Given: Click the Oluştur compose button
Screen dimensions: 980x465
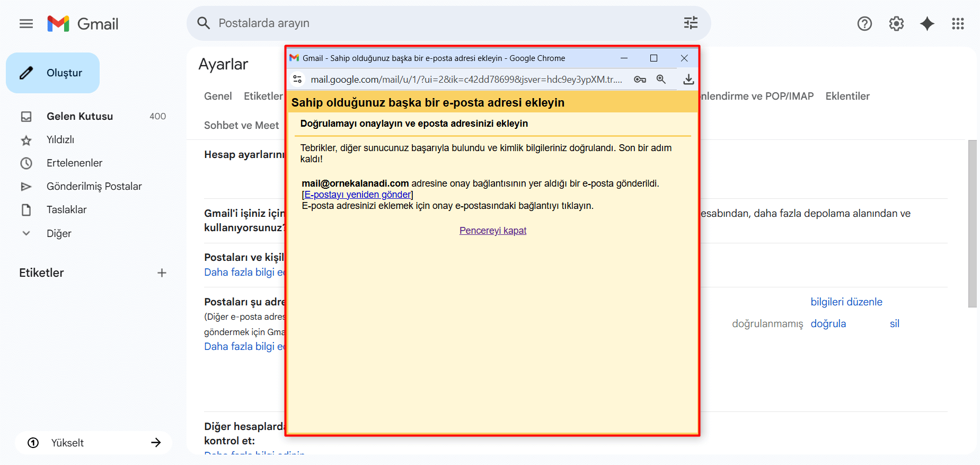Looking at the screenshot, I should coord(52,73).
